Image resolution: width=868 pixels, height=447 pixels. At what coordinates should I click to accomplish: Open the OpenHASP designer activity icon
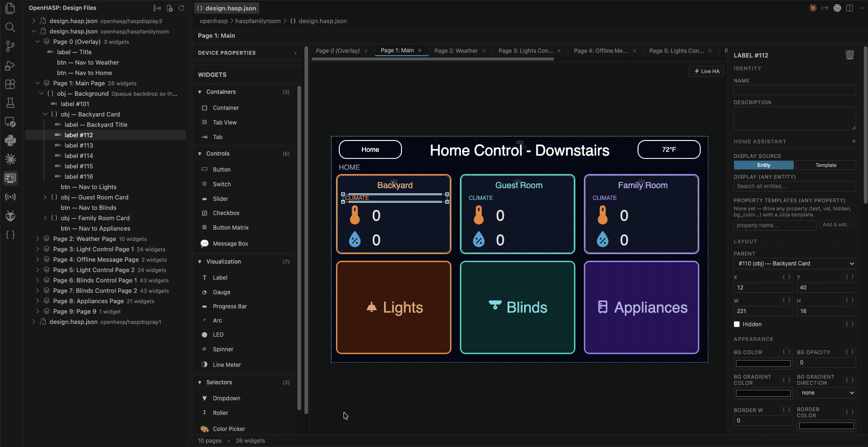(x=10, y=178)
